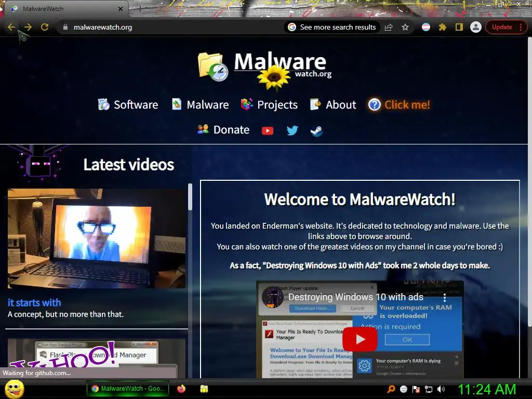Play the Destroying Windows 10 with ads video
Viewport: 532px width, 399px height.
[360, 339]
